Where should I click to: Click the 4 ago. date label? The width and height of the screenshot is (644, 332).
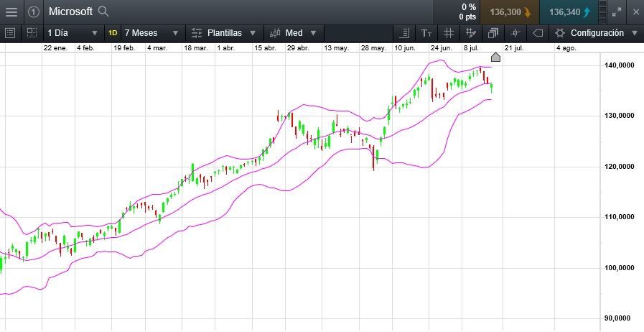[566, 48]
